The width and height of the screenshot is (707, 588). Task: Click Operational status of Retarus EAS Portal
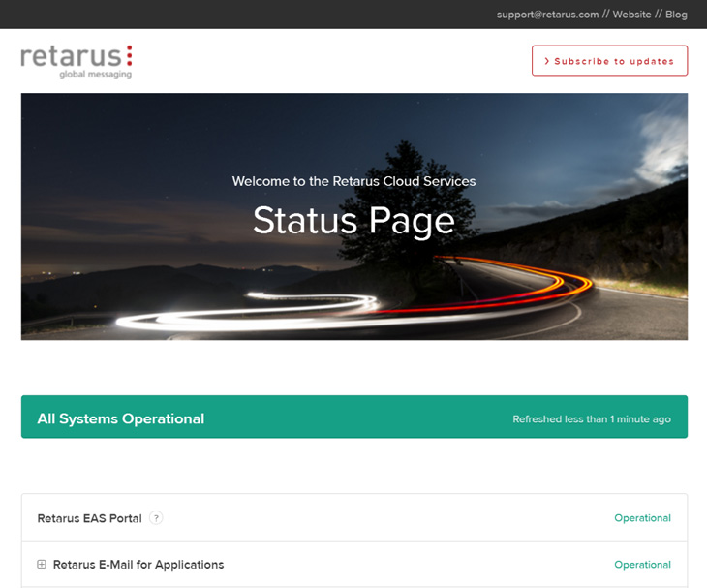[642, 518]
